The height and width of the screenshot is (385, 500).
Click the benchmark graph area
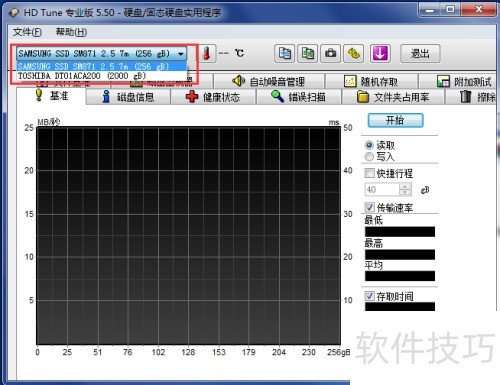[x=188, y=236]
